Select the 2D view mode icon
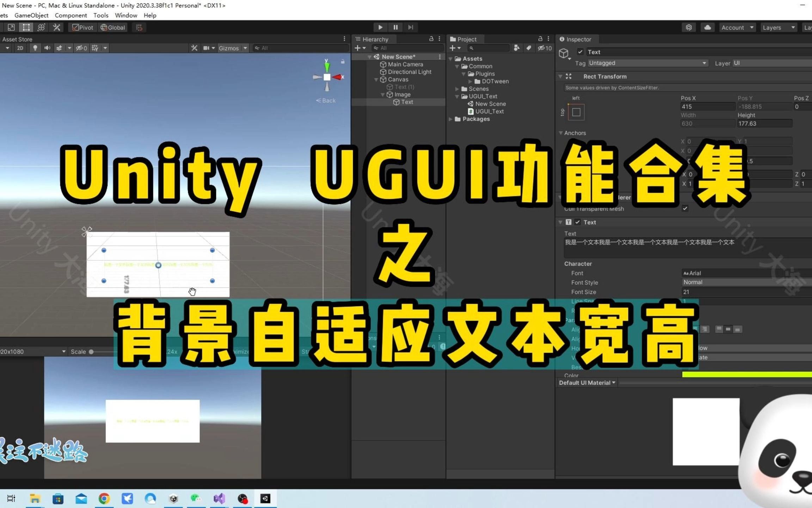 [20, 48]
